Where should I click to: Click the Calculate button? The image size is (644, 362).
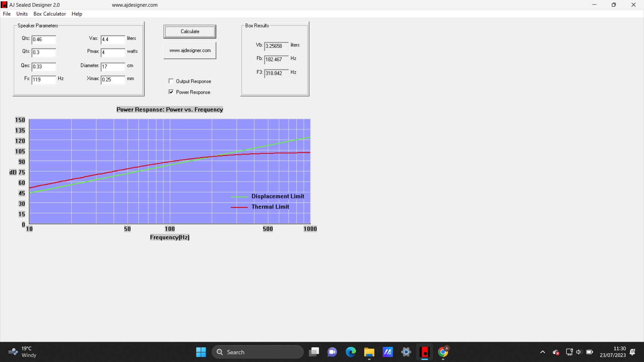(x=190, y=32)
